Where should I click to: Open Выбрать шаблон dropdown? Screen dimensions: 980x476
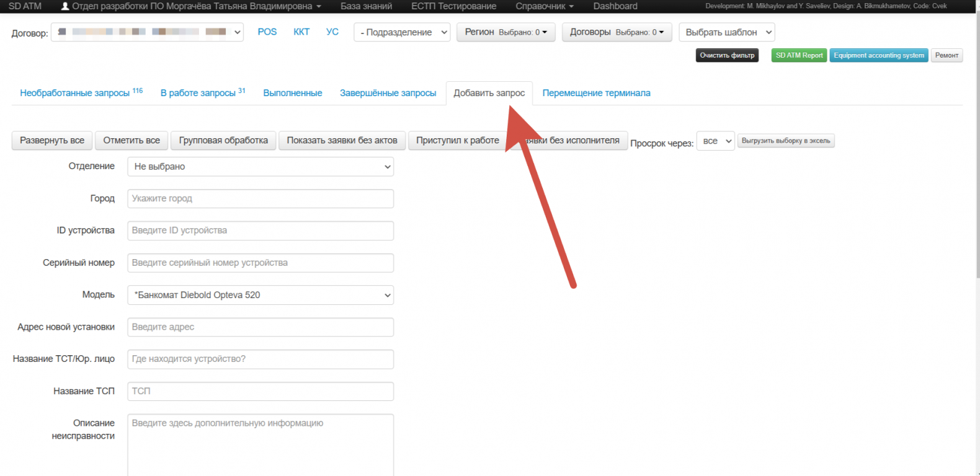tap(726, 32)
